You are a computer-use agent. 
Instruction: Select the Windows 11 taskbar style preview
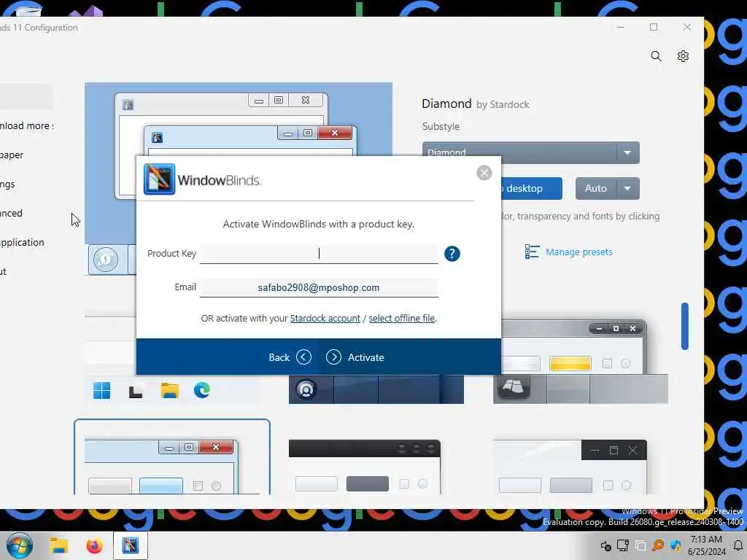tap(172, 391)
